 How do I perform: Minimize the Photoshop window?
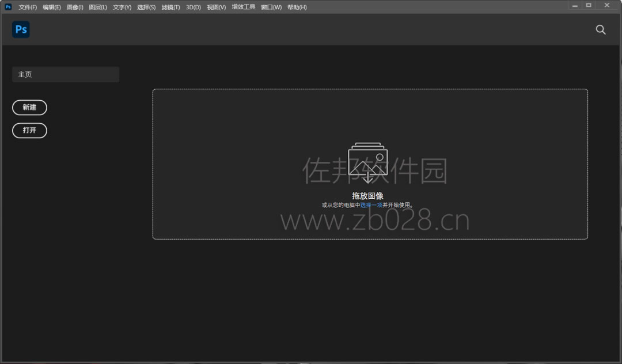click(575, 6)
